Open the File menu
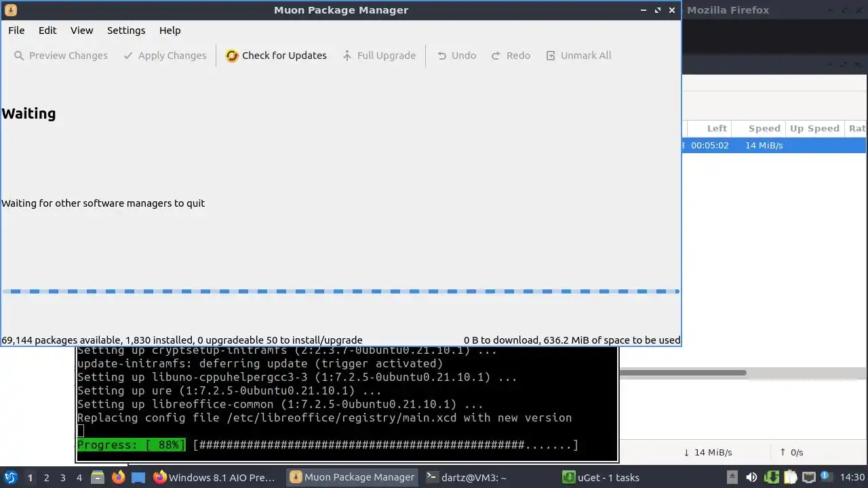 click(16, 30)
